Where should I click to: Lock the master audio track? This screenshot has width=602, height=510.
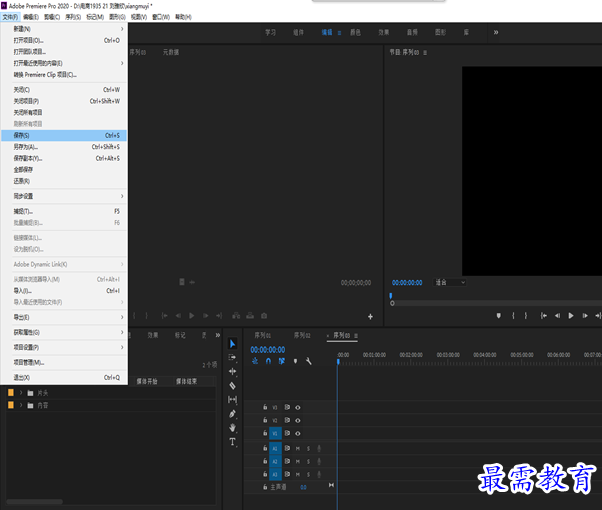click(265, 487)
